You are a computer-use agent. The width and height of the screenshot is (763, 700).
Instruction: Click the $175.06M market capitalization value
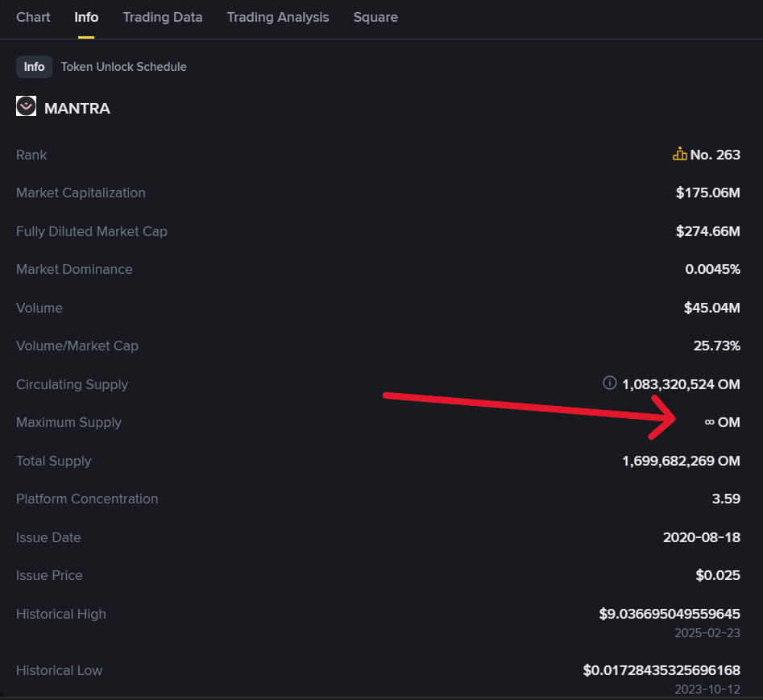click(707, 193)
